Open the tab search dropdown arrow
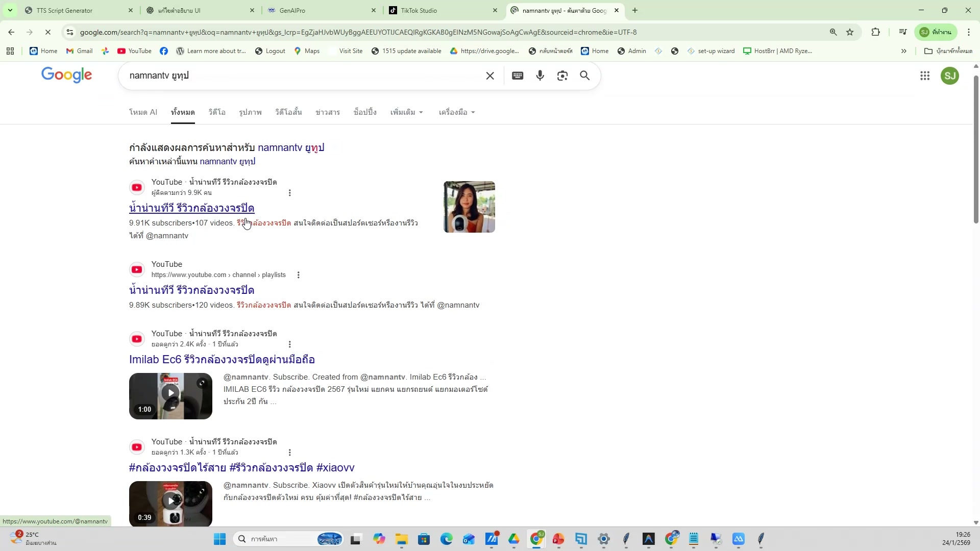The width and height of the screenshot is (980, 551). point(10,10)
